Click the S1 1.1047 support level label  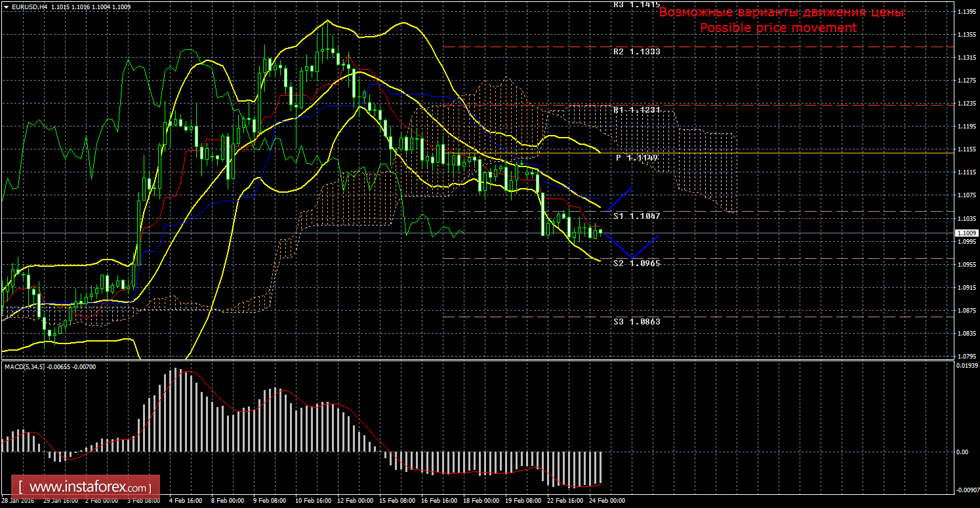[x=636, y=216]
